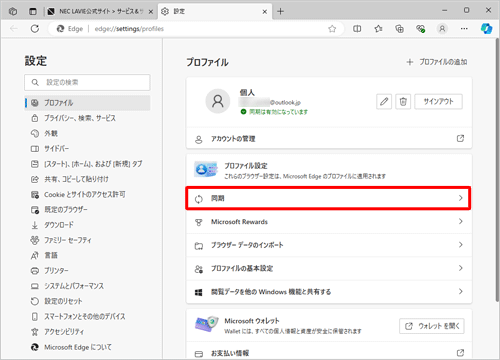Open the tab actions menu icon

[33, 12]
